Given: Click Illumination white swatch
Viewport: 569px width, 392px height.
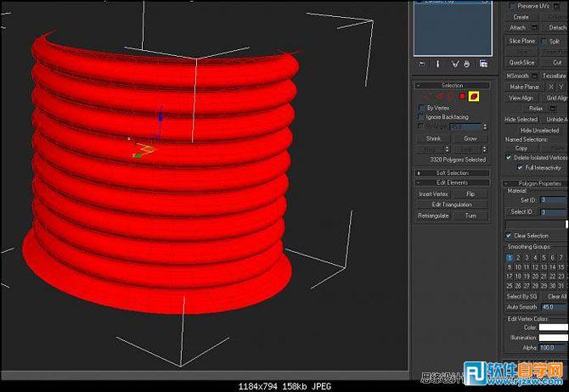Looking at the screenshot, I should tap(554, 338).
